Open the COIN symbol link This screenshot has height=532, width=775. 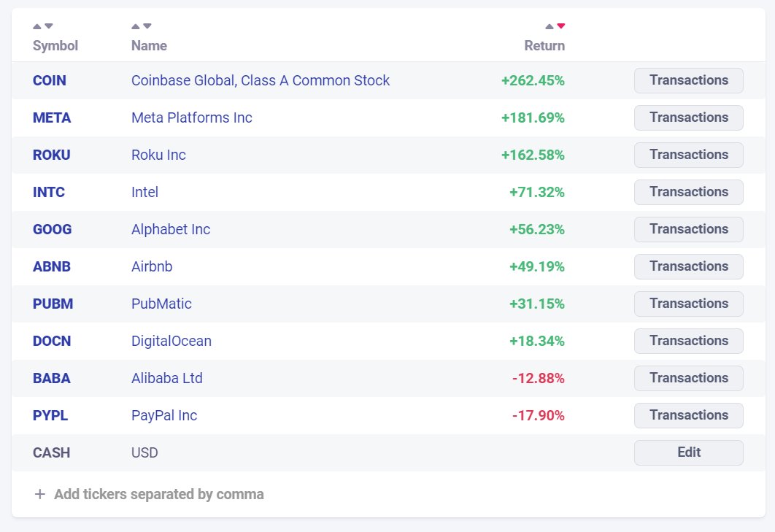50,80
